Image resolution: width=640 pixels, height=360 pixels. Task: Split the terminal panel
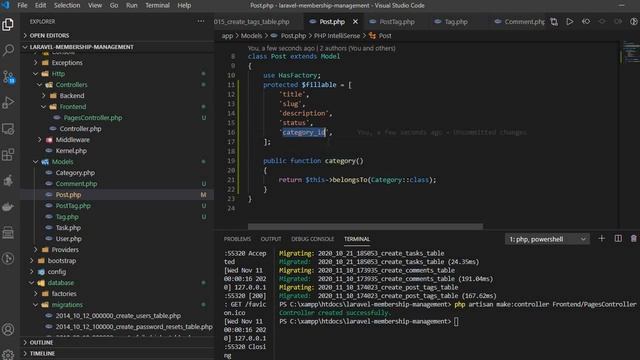tap(618, 238)
